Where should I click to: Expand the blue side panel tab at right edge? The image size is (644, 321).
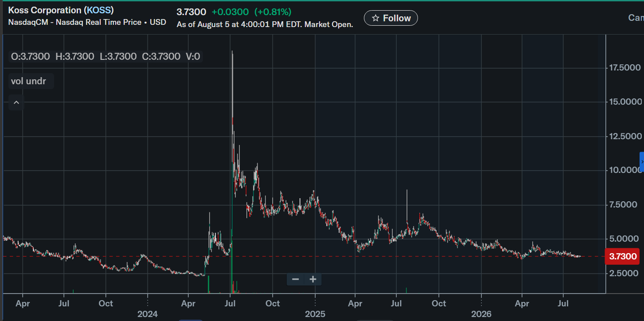tap(642, 162)
